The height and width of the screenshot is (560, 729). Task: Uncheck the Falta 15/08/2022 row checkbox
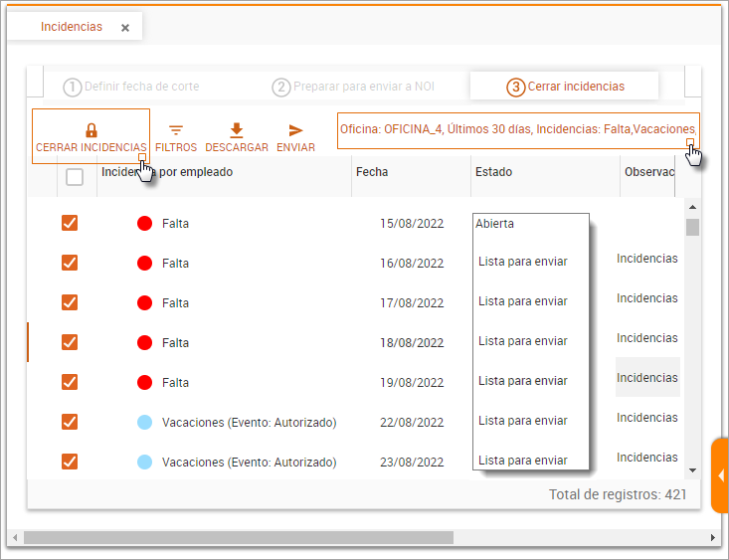click(70, 224)
